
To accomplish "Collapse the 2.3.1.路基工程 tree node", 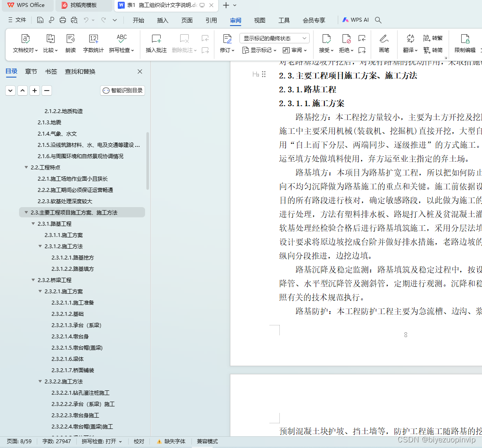I will [33, 224].
